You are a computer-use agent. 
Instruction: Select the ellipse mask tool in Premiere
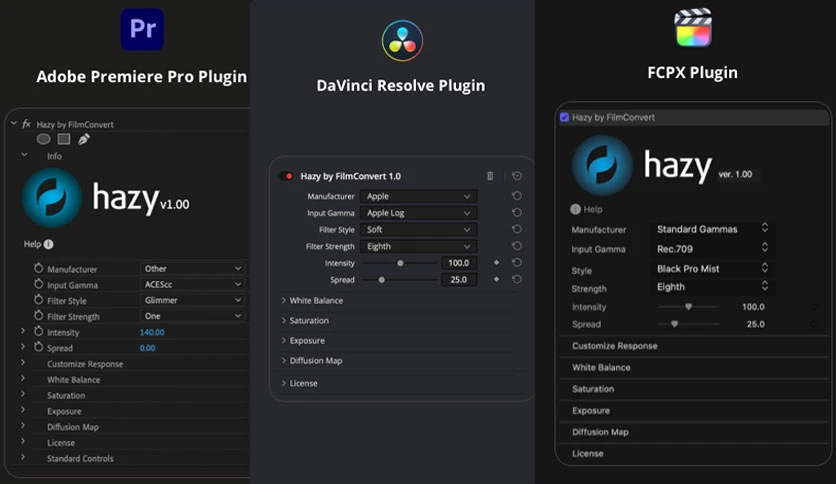[x=44, y=139]
